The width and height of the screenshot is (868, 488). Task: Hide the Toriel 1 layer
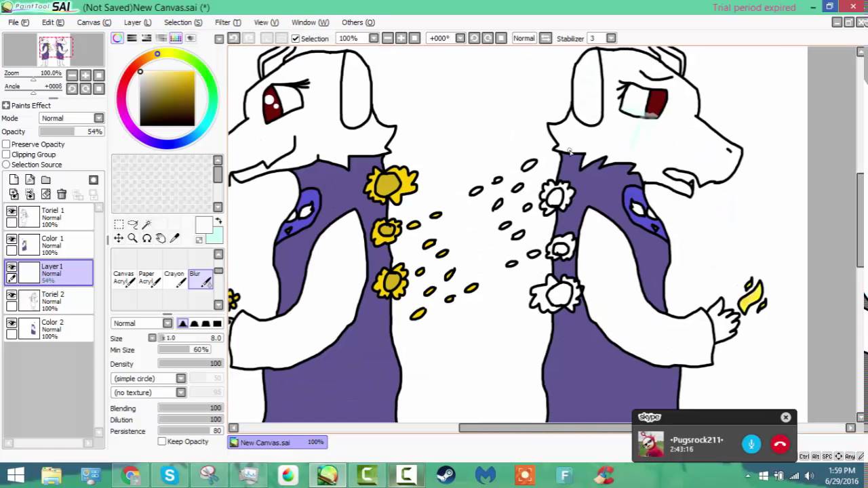point(12,211)
